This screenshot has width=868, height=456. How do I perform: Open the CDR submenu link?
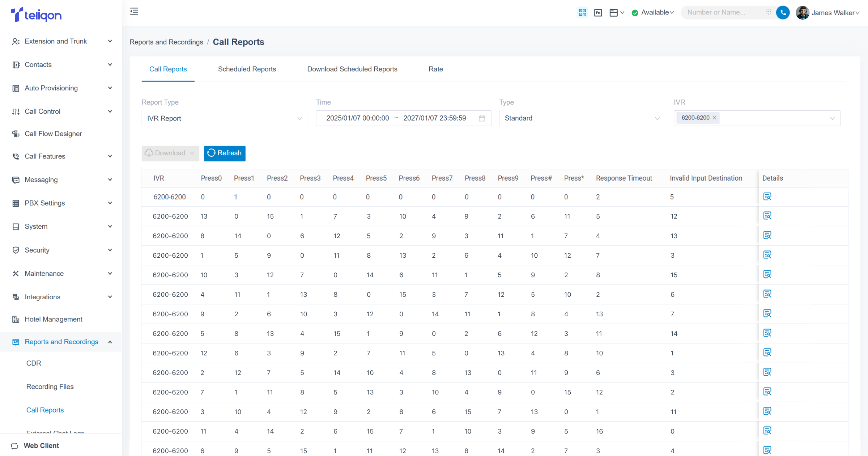34,363
